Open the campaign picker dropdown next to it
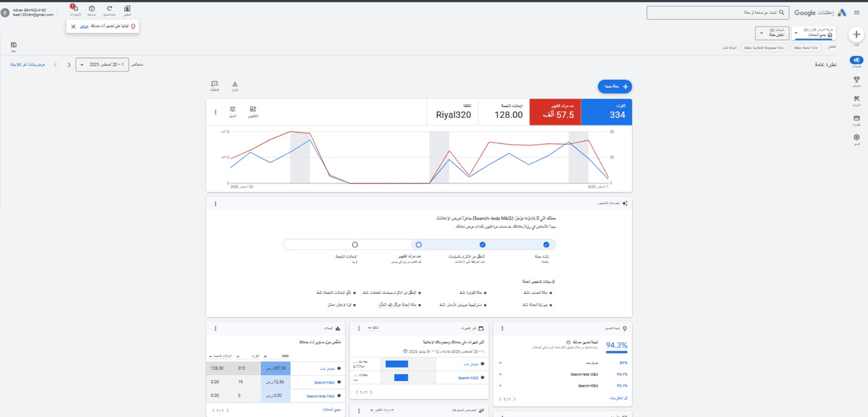Viewport: 868px width, 417px height. pos(773,33)
